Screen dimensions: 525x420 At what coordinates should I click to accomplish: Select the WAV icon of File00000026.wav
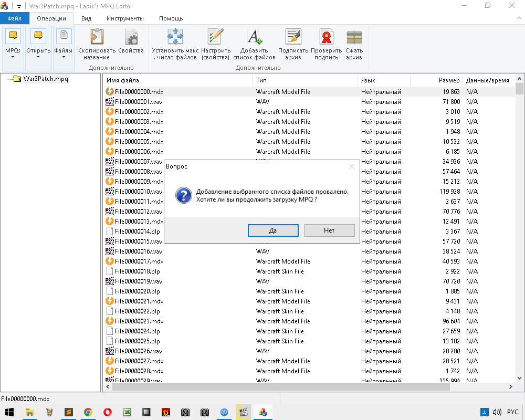pyautogui.click(x=110, y=351)
